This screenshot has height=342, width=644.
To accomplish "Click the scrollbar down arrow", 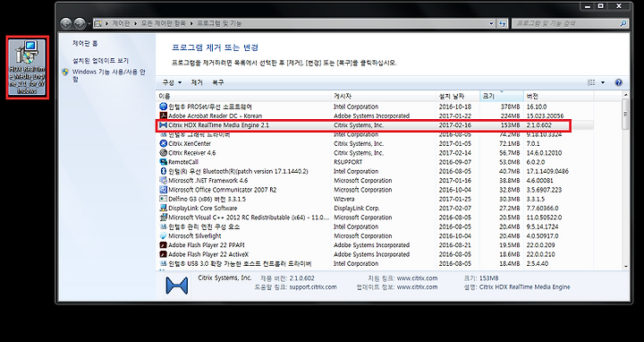I will [625, 266].
